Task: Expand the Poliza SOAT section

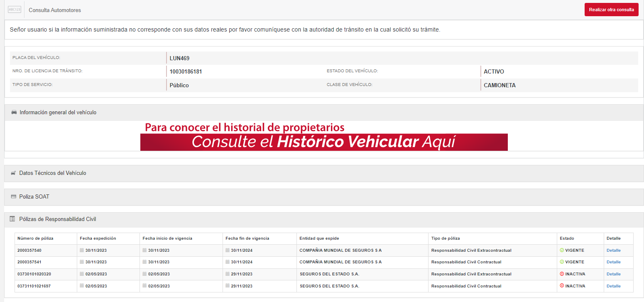Action: [34, 196]
